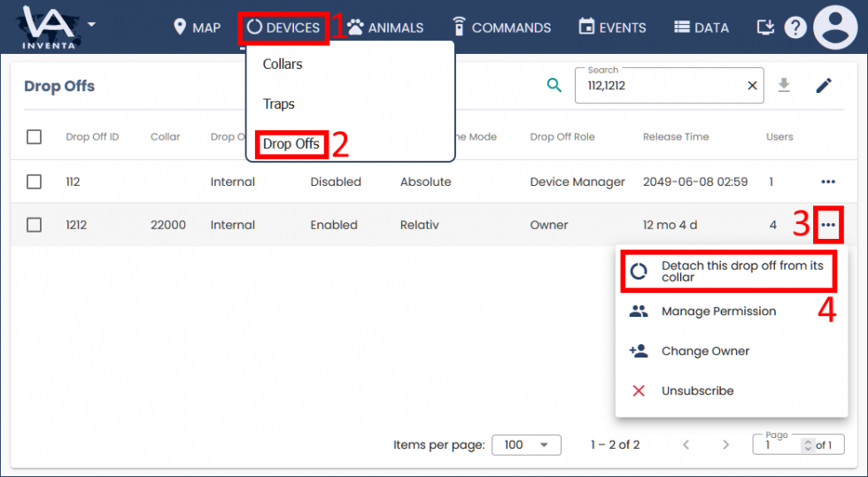The image size is (868, 477).
Task: Click the page number stepper arrows
Action: [807, 445]
